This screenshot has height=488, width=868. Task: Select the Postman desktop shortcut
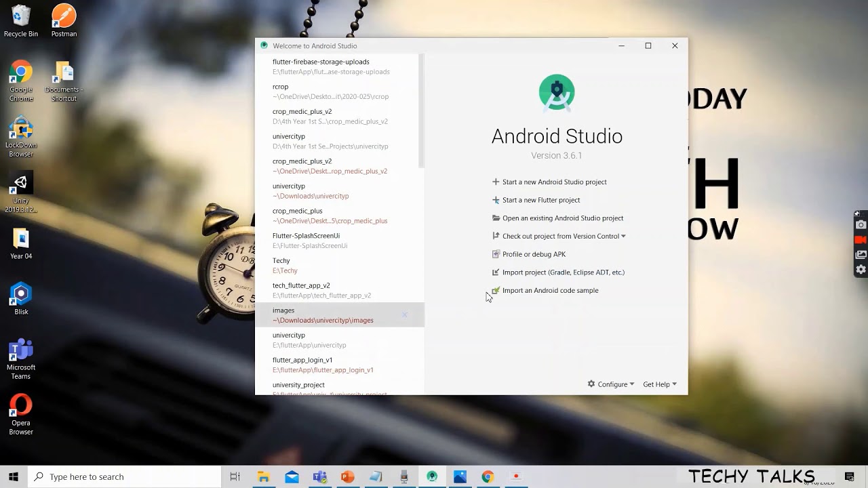point(64,21)
